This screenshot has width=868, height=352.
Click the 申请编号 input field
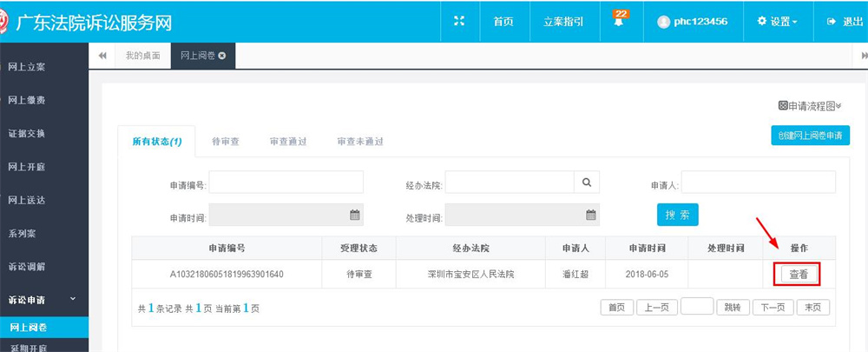coord(286,182)
